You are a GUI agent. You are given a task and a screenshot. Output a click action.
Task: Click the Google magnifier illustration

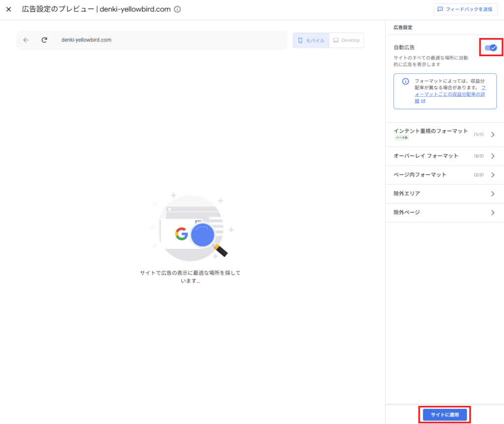pyautogui.click(x=191, y=228)
